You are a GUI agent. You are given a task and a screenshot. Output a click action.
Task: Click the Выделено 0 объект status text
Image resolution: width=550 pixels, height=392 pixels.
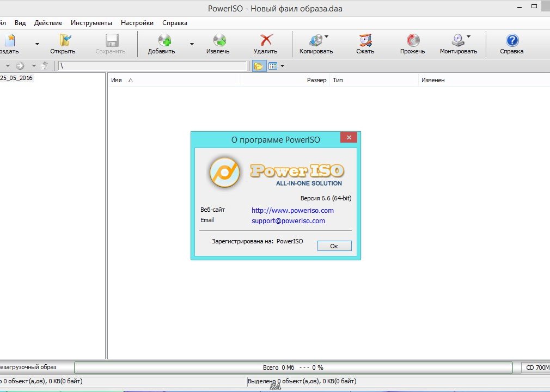pyautogui.click(x=302, y=381)
